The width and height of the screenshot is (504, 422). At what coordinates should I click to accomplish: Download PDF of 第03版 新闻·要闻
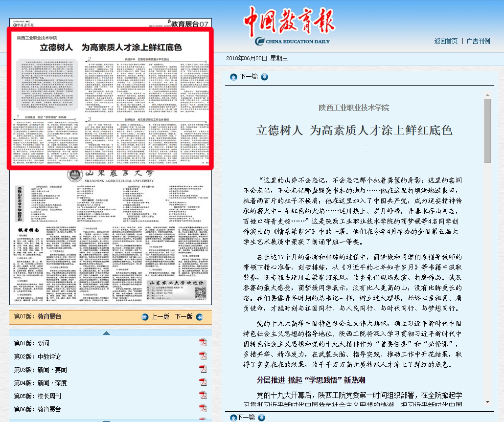[203, 370]
